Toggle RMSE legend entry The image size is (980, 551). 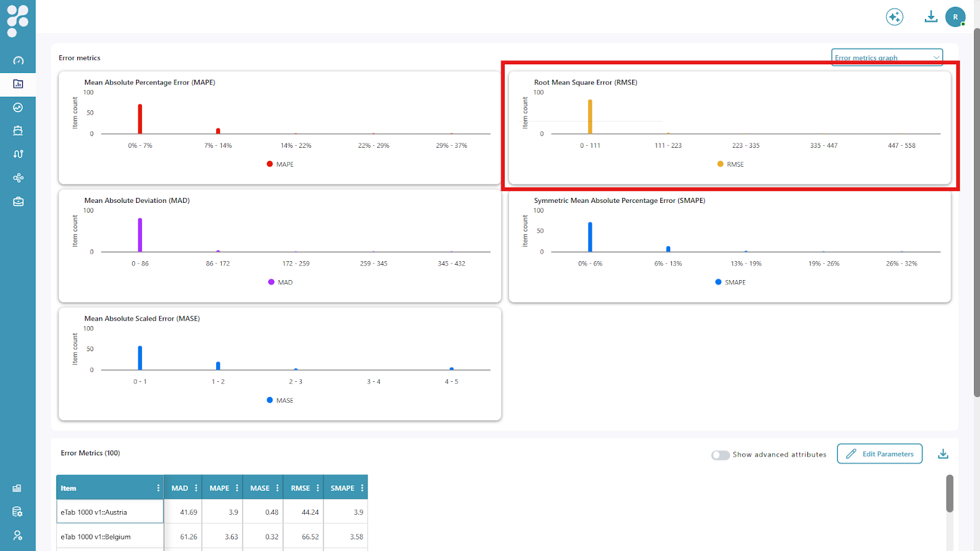[730, 164]
